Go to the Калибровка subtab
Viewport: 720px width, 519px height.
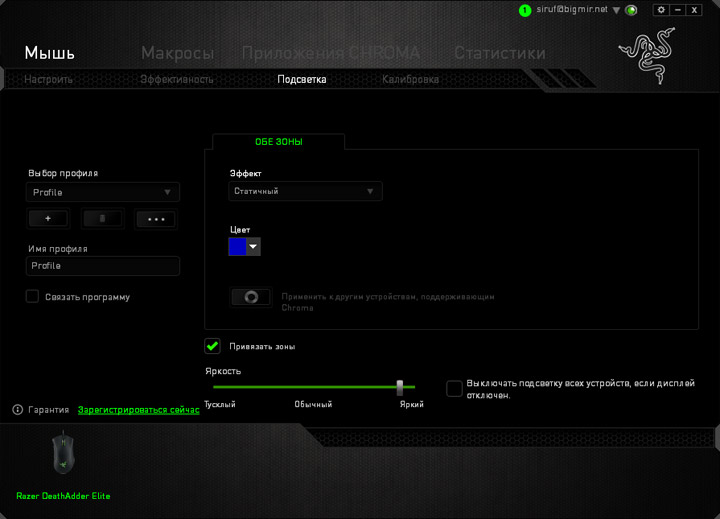(411, 79)
